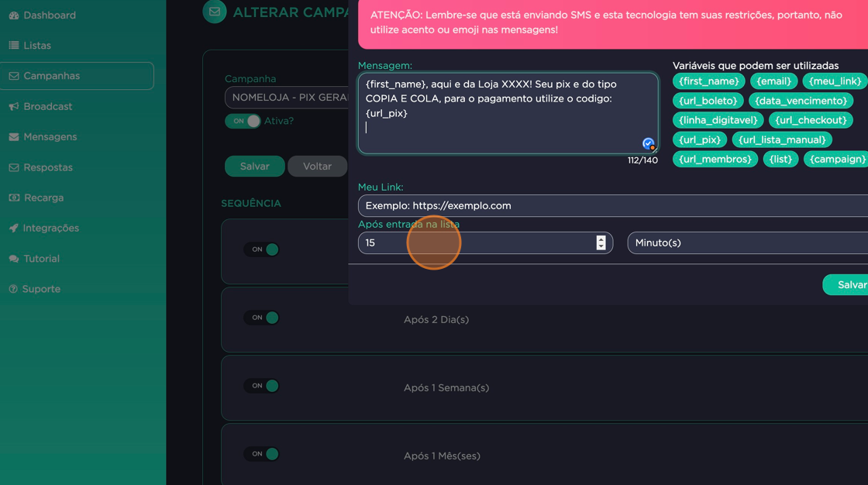Image resolution: width=868 pixels, height=485 pixels.
Task: Click the Recarga money icon
Action: coord(14,198)
